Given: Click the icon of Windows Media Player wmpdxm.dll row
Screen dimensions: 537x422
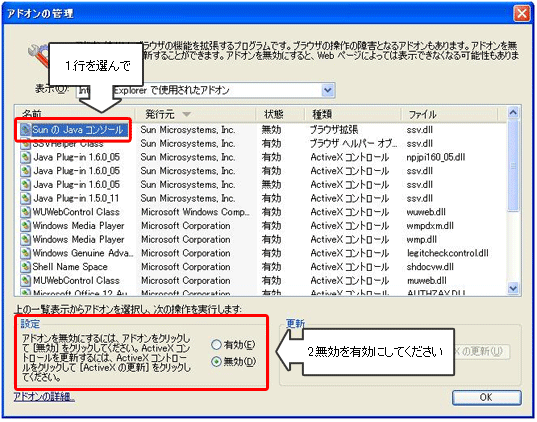Looking at the screenshot, I should pyautogui.click(x=25, y=226).
